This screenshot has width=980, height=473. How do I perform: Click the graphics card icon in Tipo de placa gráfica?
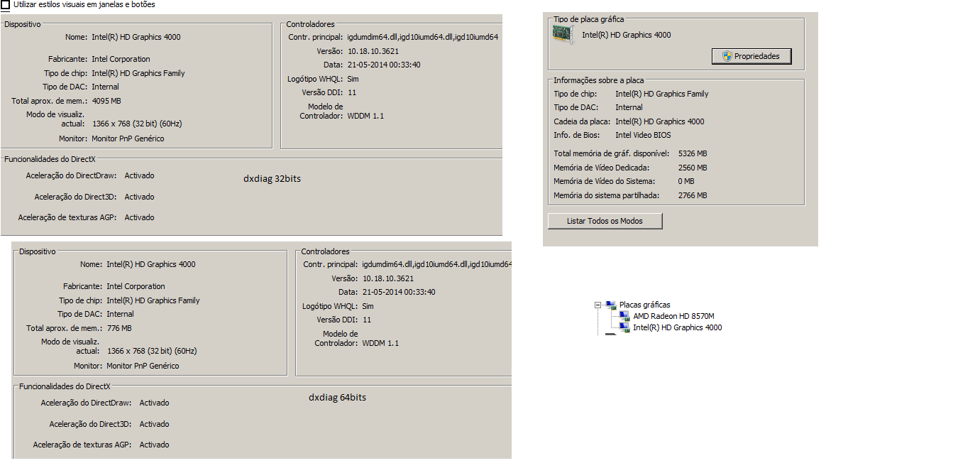click(563, 33)
